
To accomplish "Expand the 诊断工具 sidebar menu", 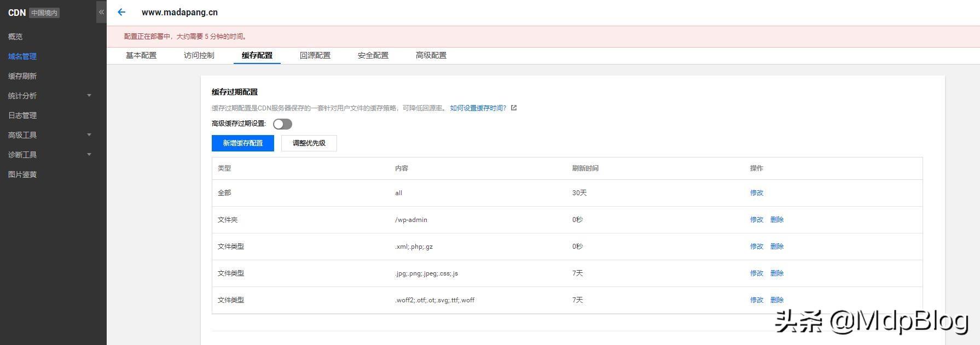I will click(50, 155).
